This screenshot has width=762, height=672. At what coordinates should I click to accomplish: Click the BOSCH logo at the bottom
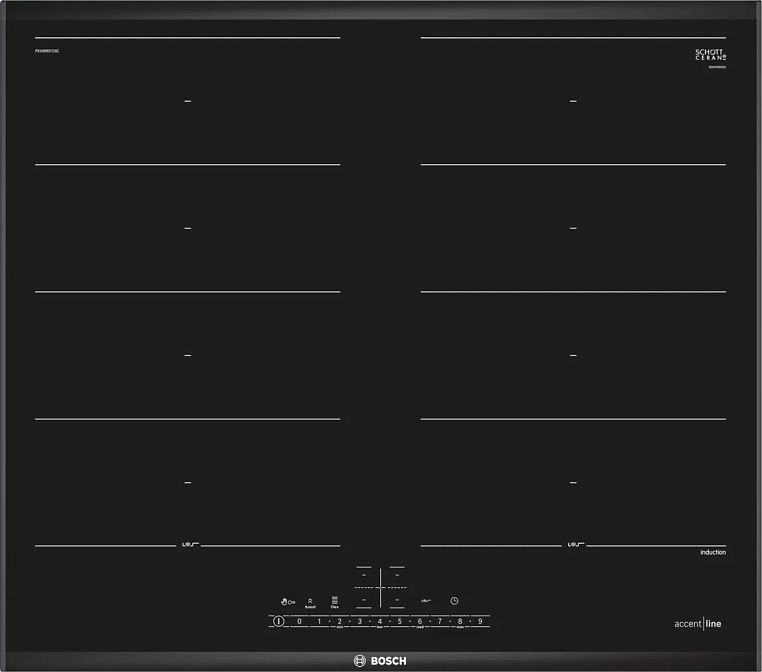(x=381, y=660)
